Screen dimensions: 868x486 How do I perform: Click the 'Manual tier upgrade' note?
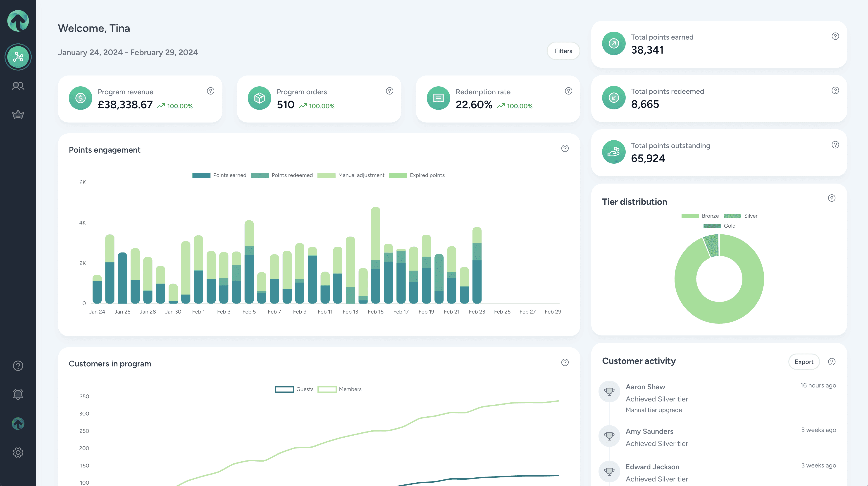tap(654, 410)
